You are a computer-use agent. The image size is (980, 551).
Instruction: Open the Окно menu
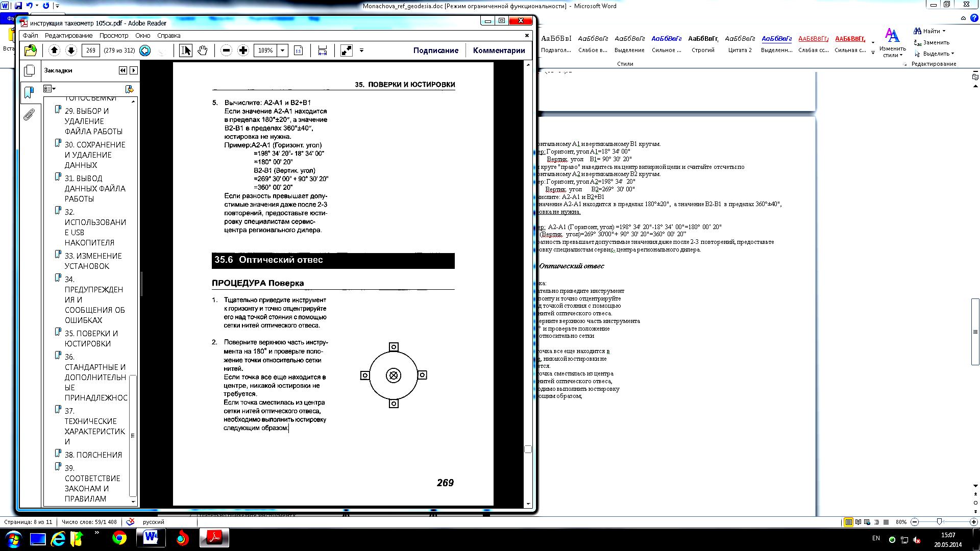tap(142, 36)
